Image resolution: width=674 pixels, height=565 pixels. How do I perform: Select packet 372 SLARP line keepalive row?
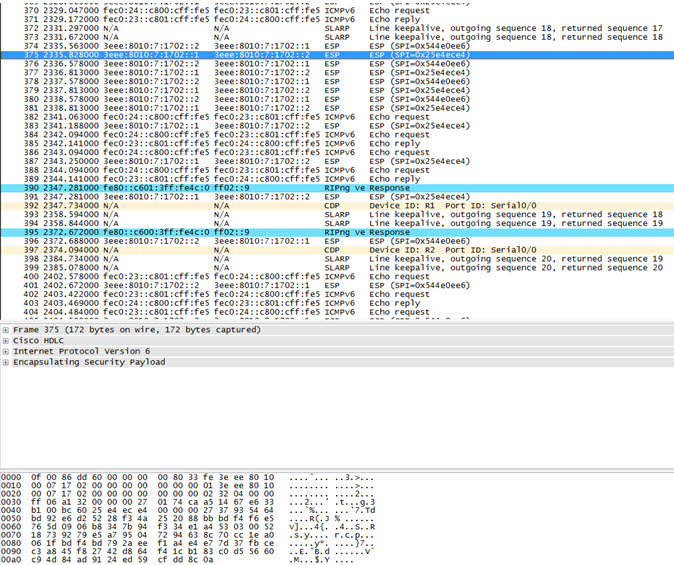click(337, 28)
